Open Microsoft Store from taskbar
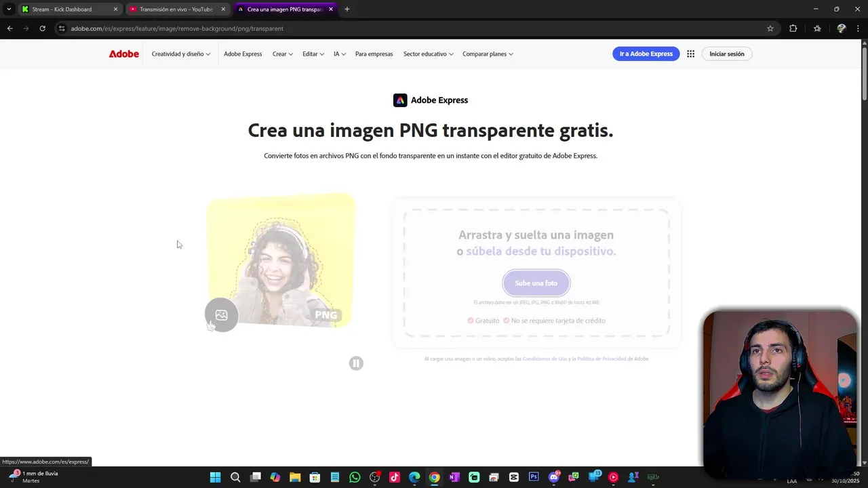The image size is (868, 488). 315,477
